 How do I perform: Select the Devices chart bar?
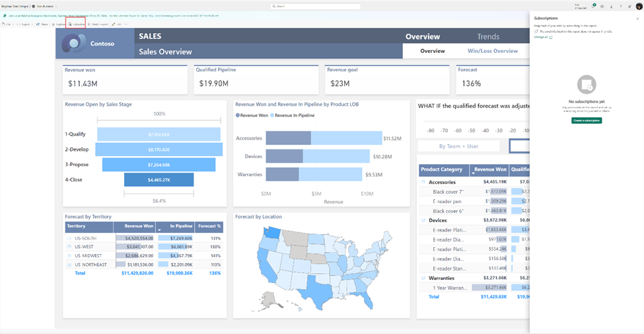coord(318,156)
